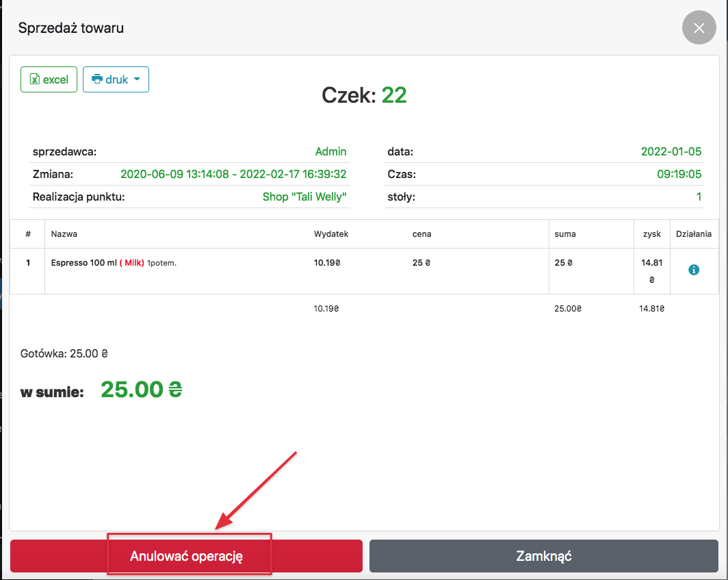728x580 pixels.
Task: Close the dialog with the X icon
Action: pos(699,29)
